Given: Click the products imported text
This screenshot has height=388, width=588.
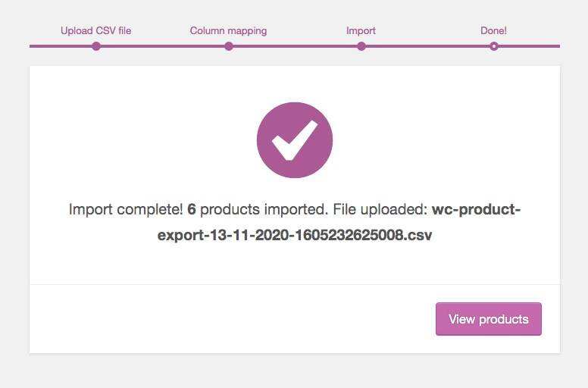Looking at the screenshot, I should tap(264, 209).
